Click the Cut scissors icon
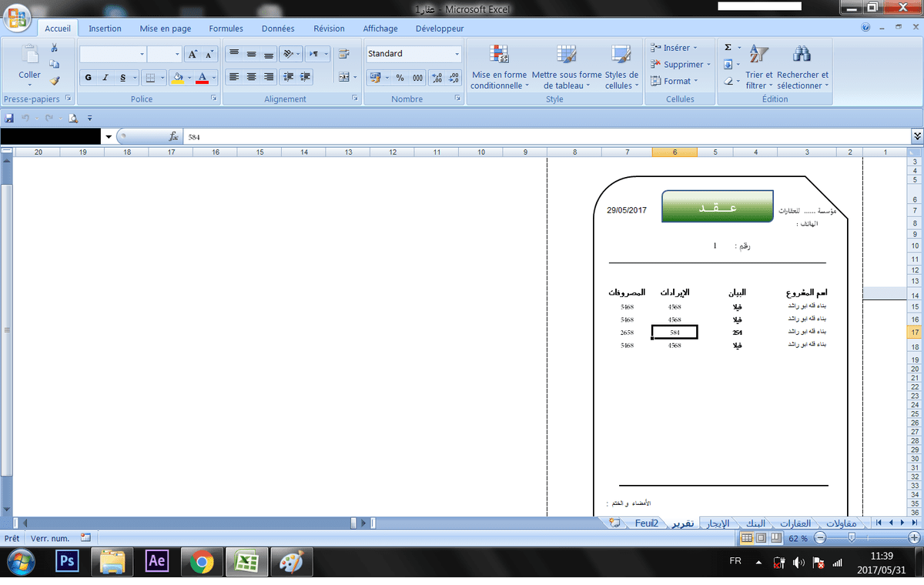Image resolution: width=924 pixels, height=585 pixels. (x=54, y=48)
